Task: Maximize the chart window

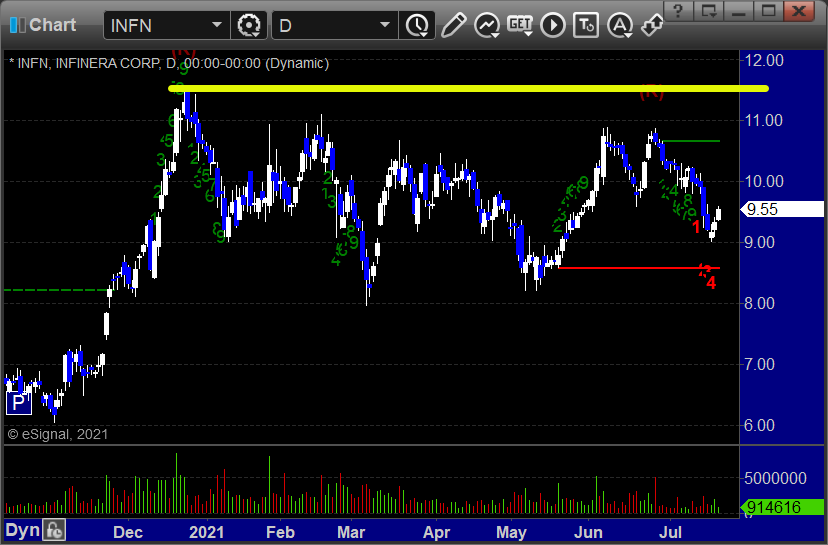Action: point(769,11)
